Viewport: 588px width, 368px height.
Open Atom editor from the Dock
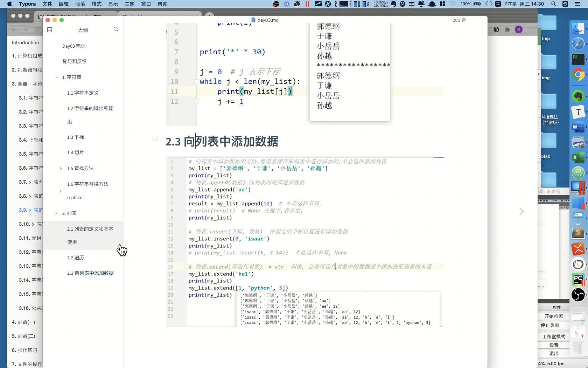[x=578, y=172]
